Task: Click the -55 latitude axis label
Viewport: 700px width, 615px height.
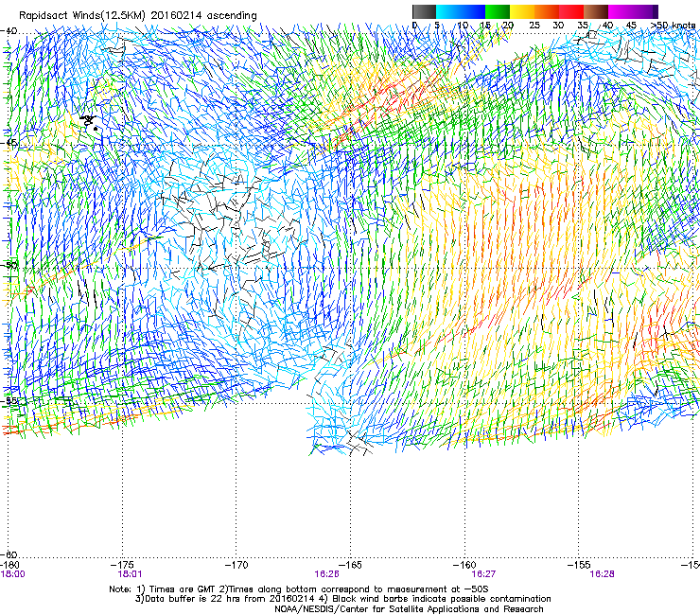Action: [9, 400]
